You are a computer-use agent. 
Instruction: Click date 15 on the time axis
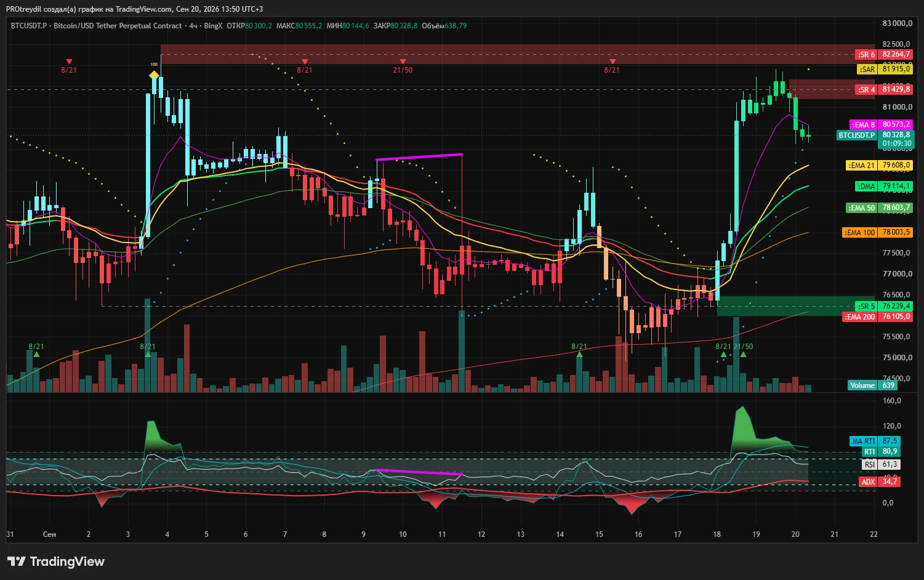[599, 534]
